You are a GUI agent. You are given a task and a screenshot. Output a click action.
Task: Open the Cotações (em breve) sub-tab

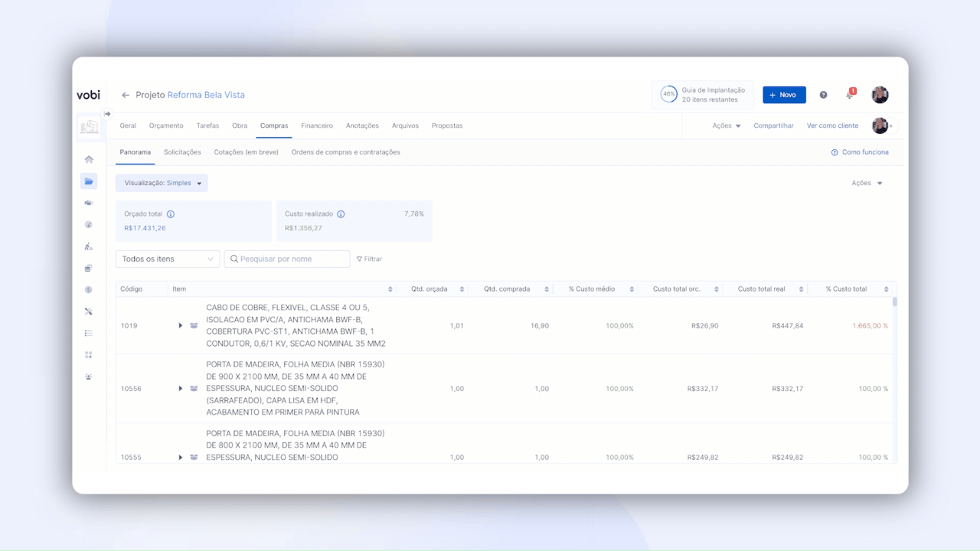click(247, 152)
